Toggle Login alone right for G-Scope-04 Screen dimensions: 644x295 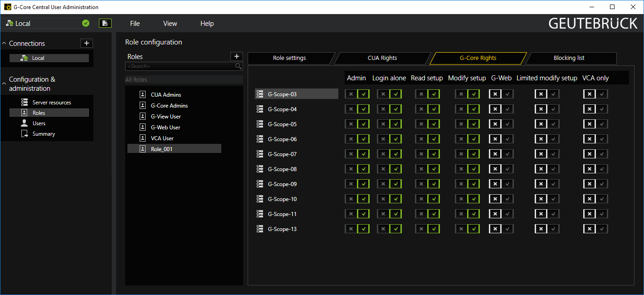tap(390, 109)
